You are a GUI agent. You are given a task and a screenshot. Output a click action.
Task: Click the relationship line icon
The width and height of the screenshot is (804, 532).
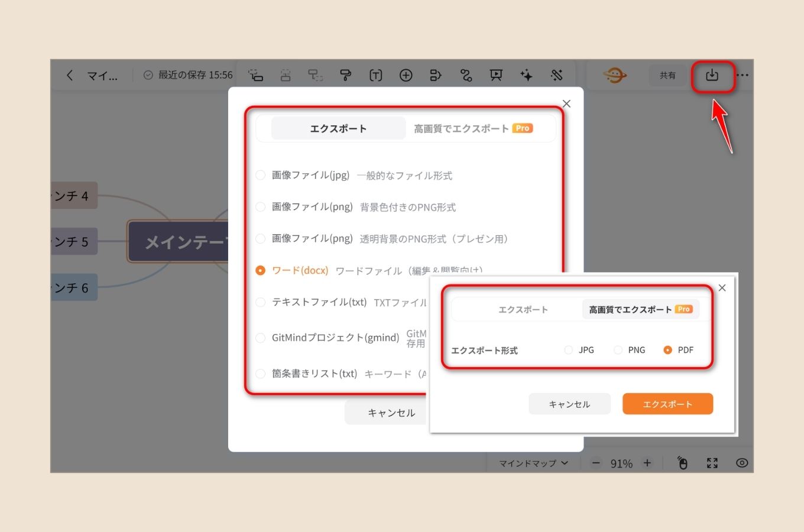coord(466,75)
